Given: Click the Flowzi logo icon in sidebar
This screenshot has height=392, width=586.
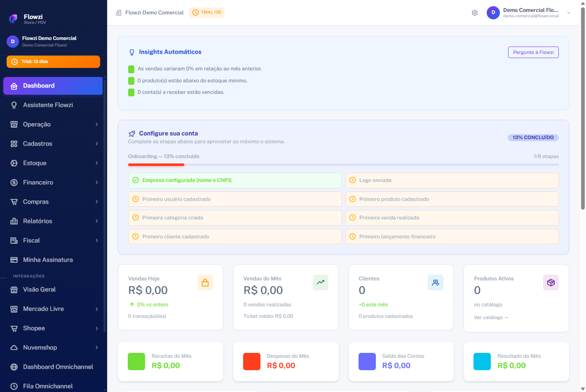Looking at the screenshot, I should pos(14,19).
